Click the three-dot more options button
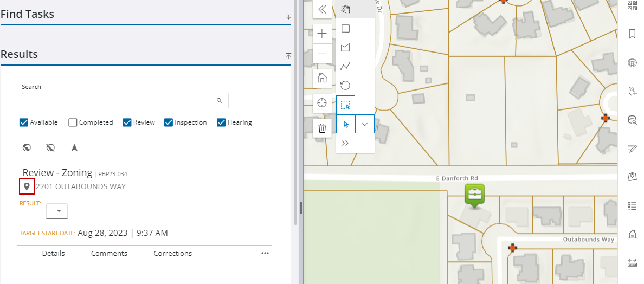 click(x=265, y=253)
